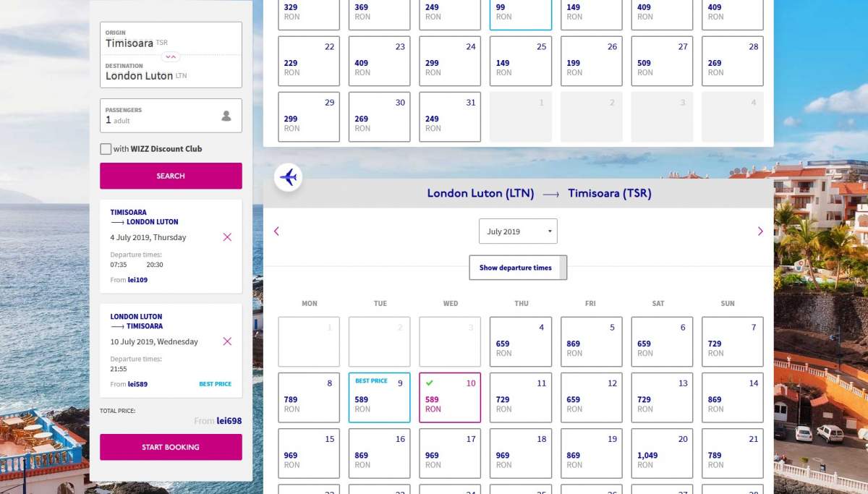
Task: Enable WIZZ Discount Club checkbox
Action: (106, 149)
